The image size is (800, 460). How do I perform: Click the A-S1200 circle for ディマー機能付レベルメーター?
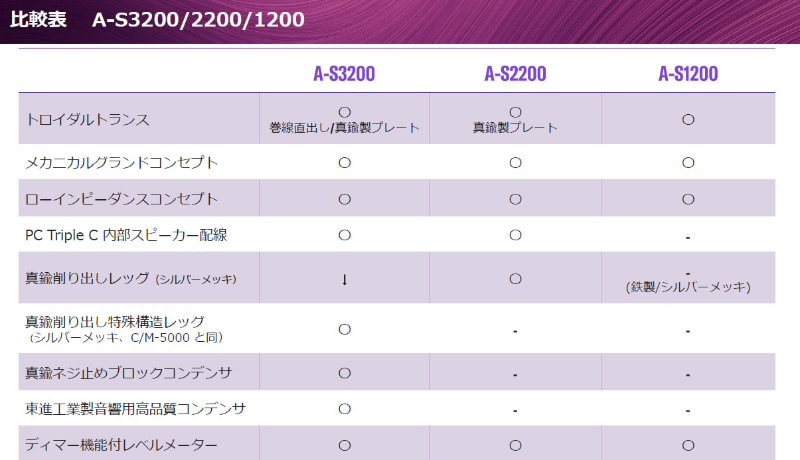click(x=688, y=444)
